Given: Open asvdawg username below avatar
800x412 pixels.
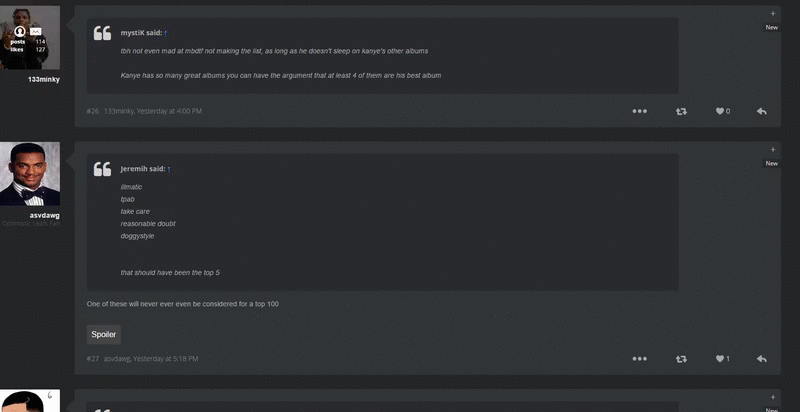Looking at the screenshot, I should (x=44, y=216).
